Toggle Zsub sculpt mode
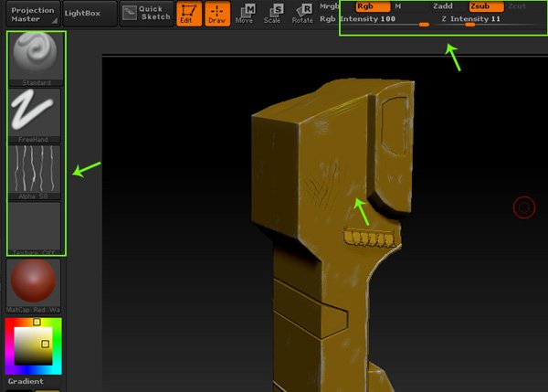 (x=487, y=6)
